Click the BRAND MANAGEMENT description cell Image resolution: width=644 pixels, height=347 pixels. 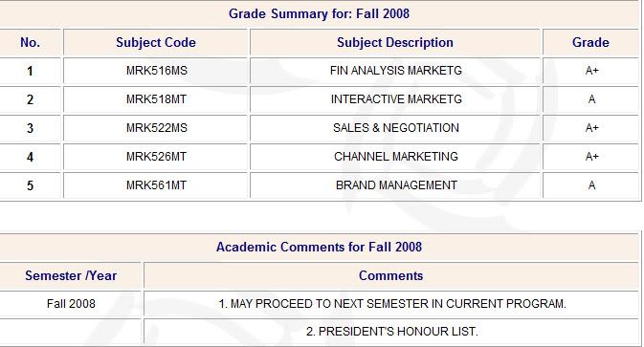click(x=395, y=185)
